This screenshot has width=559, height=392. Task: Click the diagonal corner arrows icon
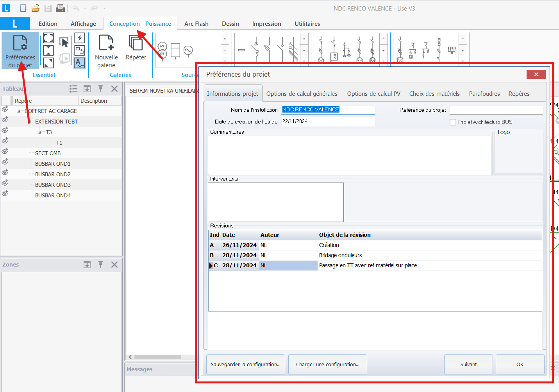click(x=48, y=63)
